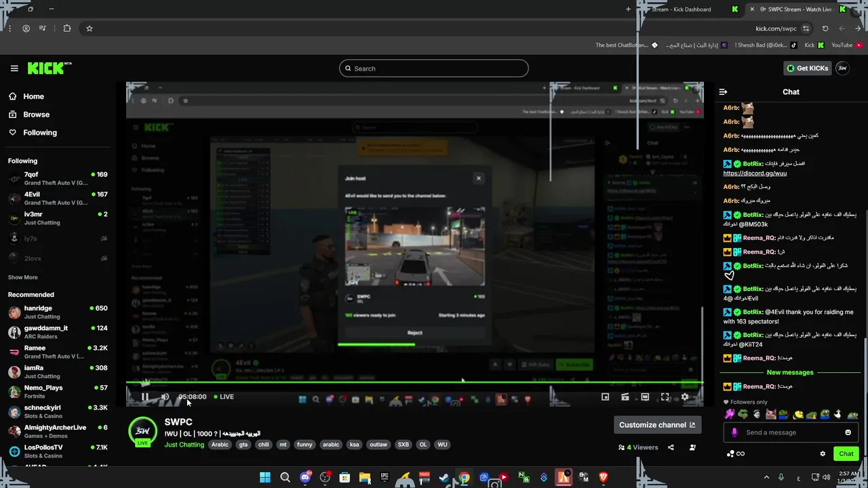Insert the crying cat emote
This screenshot has width=868, height=488.
point(770,414)
